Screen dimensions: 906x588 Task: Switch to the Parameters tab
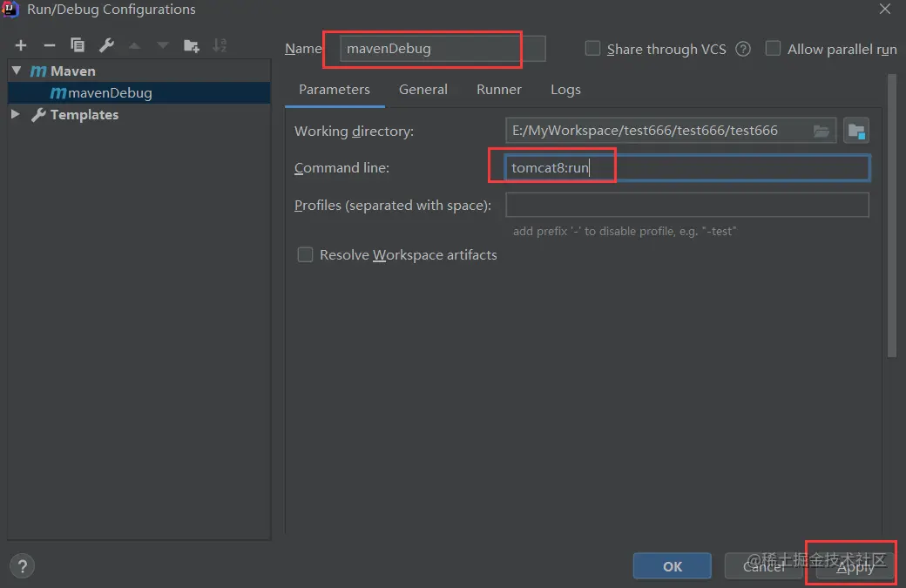click(x=335, y=90)
